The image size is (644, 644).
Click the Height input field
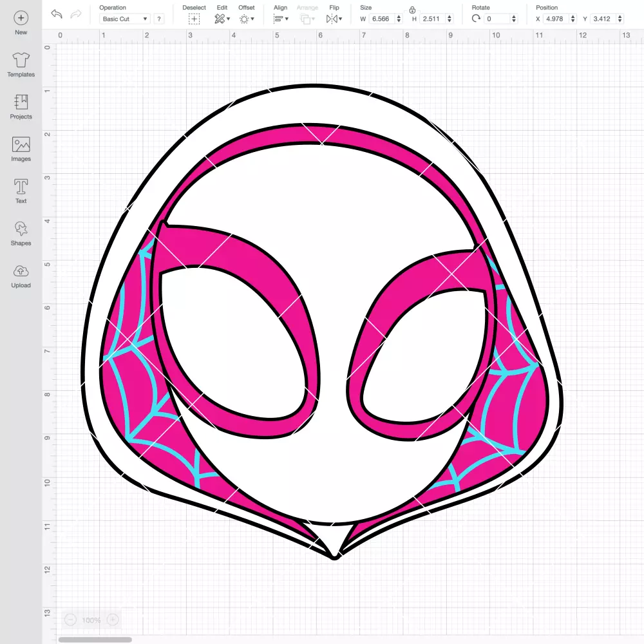[x=433, y=19]
